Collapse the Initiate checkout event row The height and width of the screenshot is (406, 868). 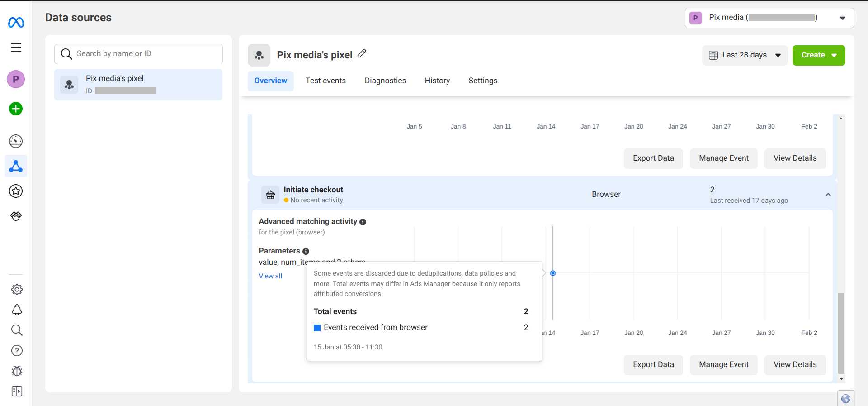[828, 195]
